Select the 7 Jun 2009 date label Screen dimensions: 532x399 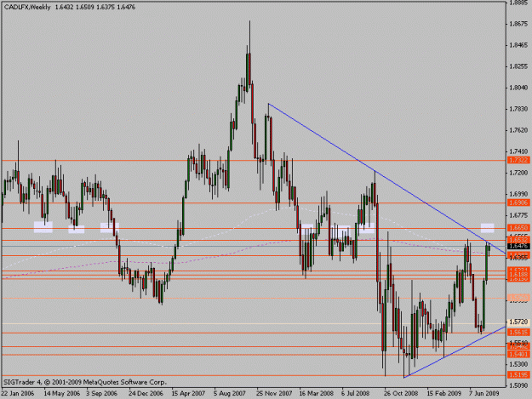click(484, 393)
